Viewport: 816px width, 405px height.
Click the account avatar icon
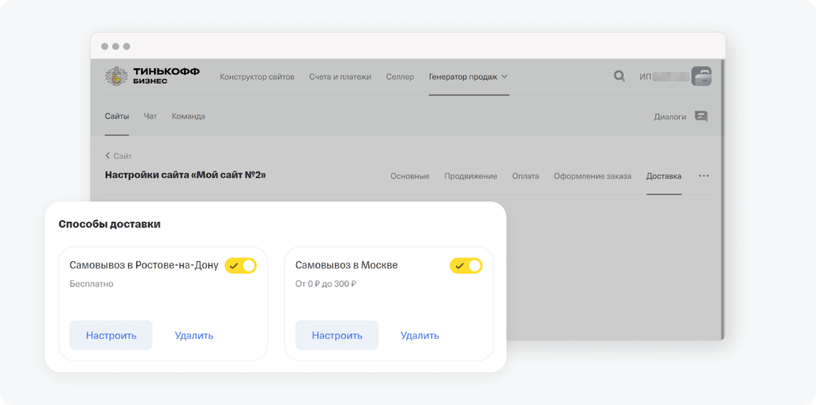point(702,76)
